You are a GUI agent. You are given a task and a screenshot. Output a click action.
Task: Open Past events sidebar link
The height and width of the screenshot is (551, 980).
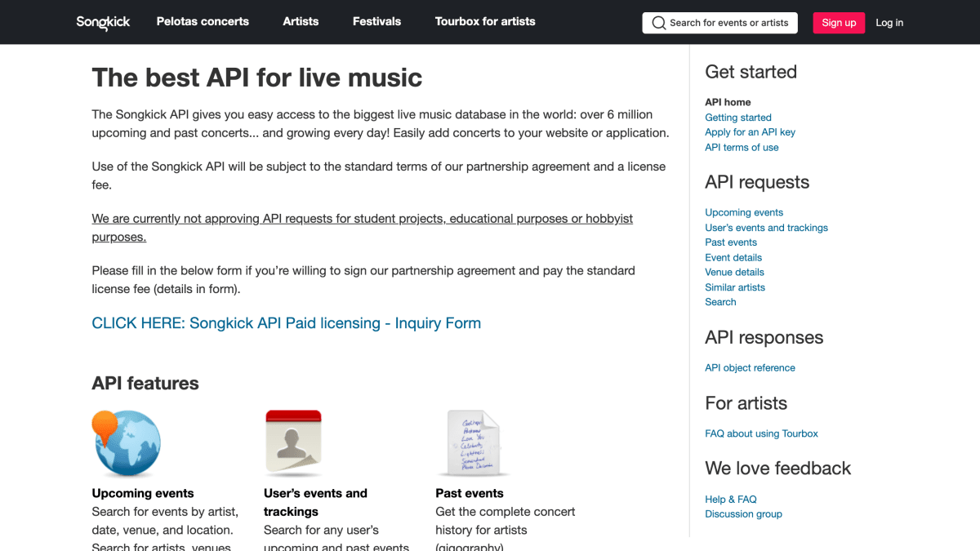coord(731,242)
